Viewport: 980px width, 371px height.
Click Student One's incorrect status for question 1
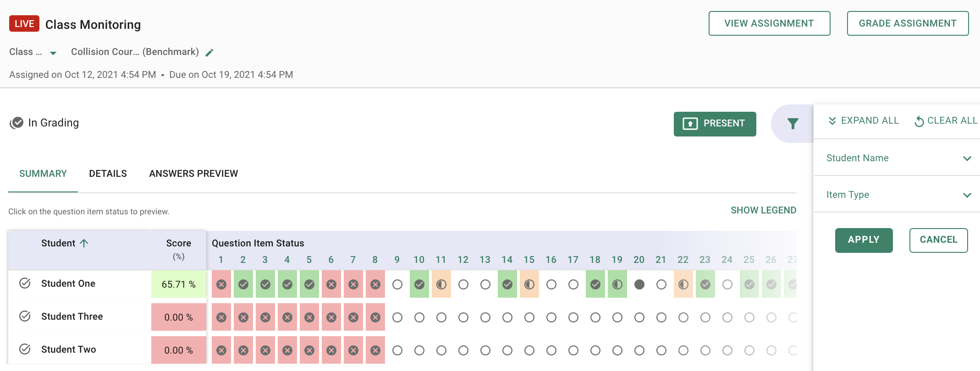pyautogui.click(x=221, y=284)
